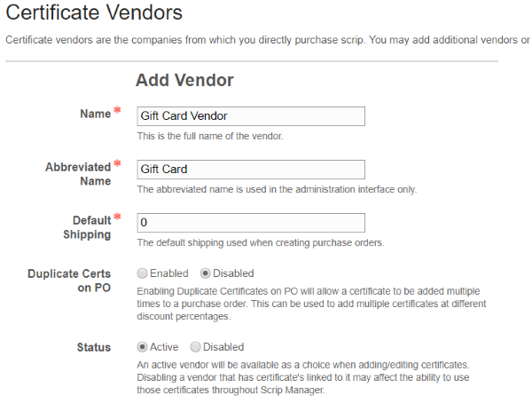This screenshot has height=411, width=532.
Task: Click the Name input field
Action: [251, 116]
